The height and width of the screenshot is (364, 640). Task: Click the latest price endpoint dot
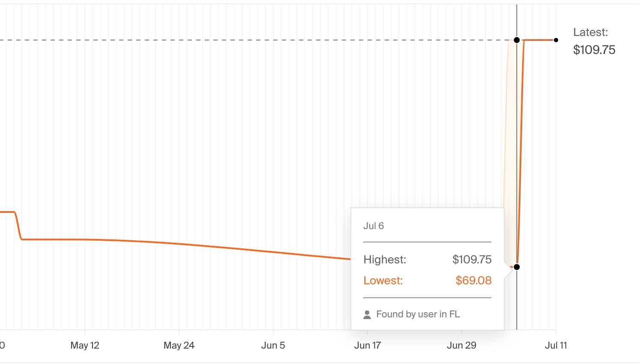point(556,40)
